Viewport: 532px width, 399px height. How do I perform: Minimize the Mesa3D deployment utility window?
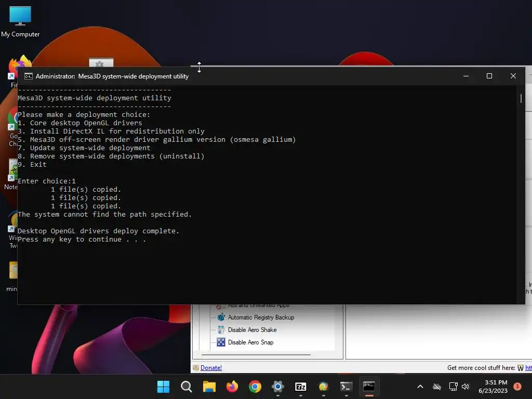click(466, 76)
